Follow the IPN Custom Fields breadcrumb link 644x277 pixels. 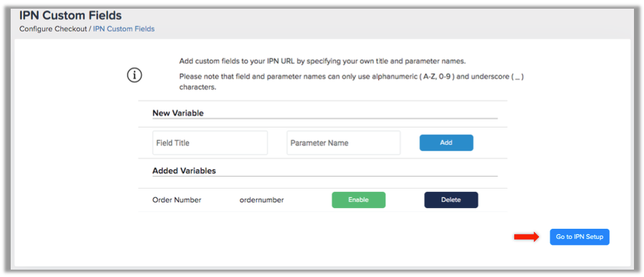pyautogui.click(x=124, y=29)
